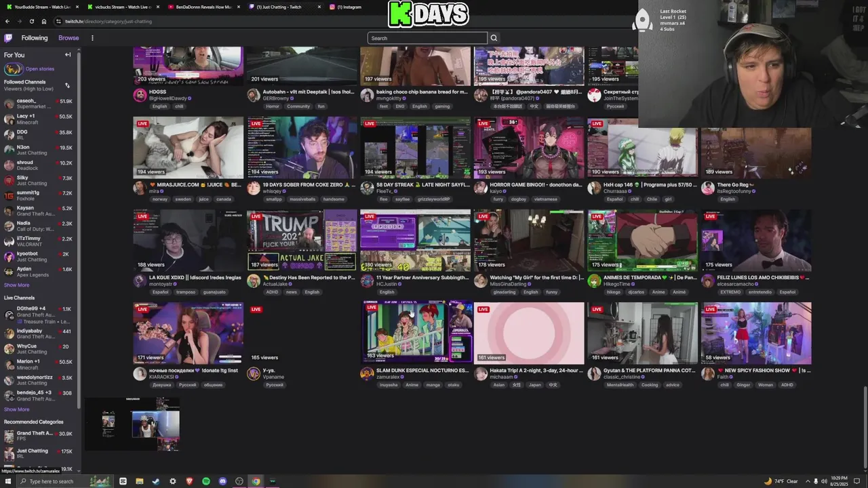The width and height of the screenshot is (868, 488).
Task: Click the Twitch logo home icon
Action: 8,38
